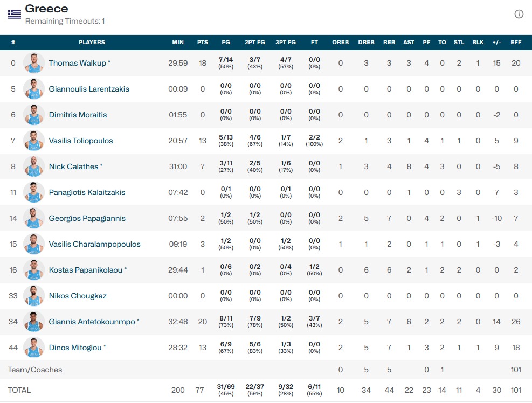Select Nikos Chougkaz name link
Screen dimensions: 532x403
tap(78, 296)
